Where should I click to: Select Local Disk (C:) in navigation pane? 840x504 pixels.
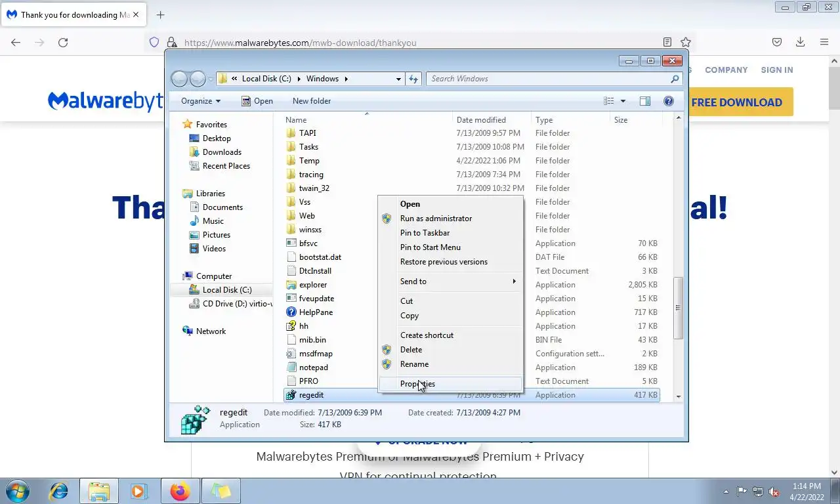pos(220,290)
